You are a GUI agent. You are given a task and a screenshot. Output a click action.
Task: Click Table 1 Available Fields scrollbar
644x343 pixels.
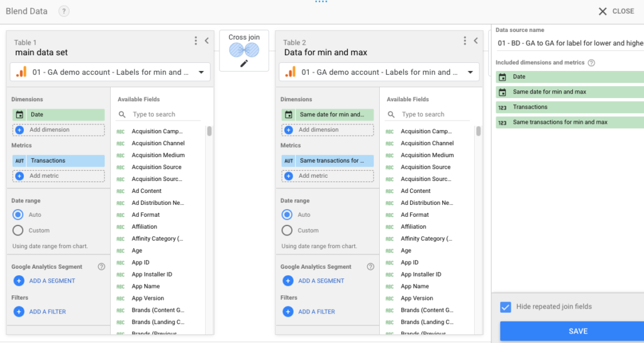209,131
